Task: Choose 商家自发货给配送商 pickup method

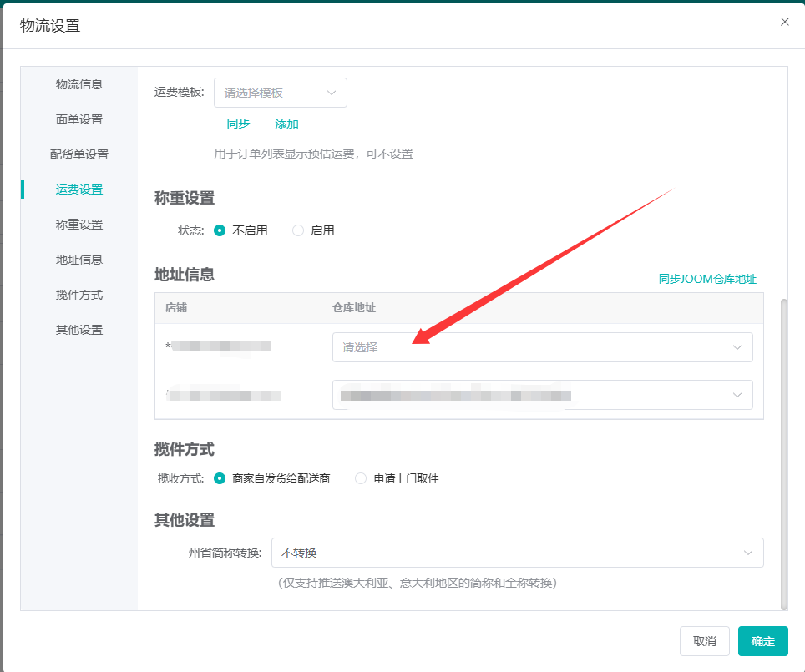Action: coord(220,478)
